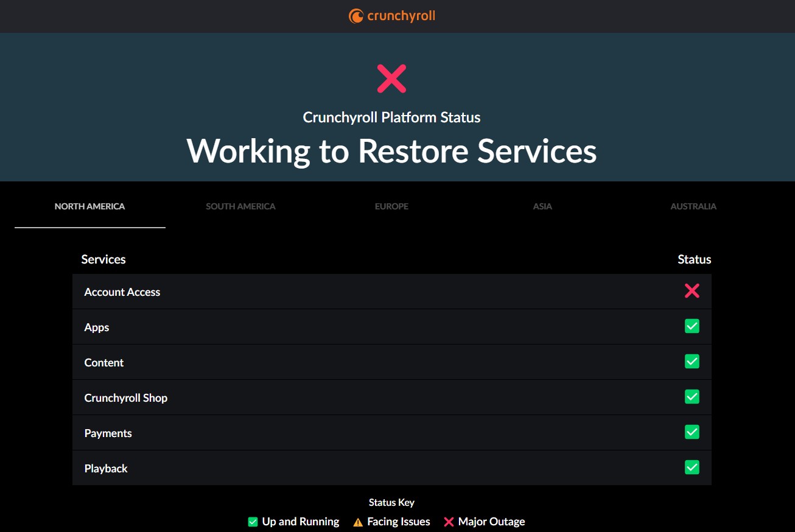The height and width of the screenshot is (532, 795).
Task: Click the Crunchyroll logo in the header
Action: (x=391, y=16)
